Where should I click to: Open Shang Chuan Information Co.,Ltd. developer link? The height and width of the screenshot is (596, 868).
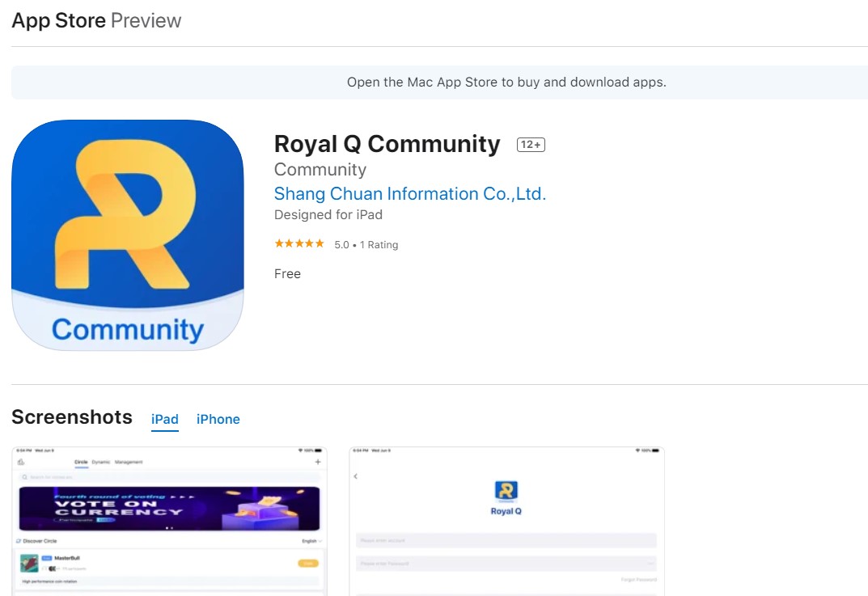click(409, 194)
